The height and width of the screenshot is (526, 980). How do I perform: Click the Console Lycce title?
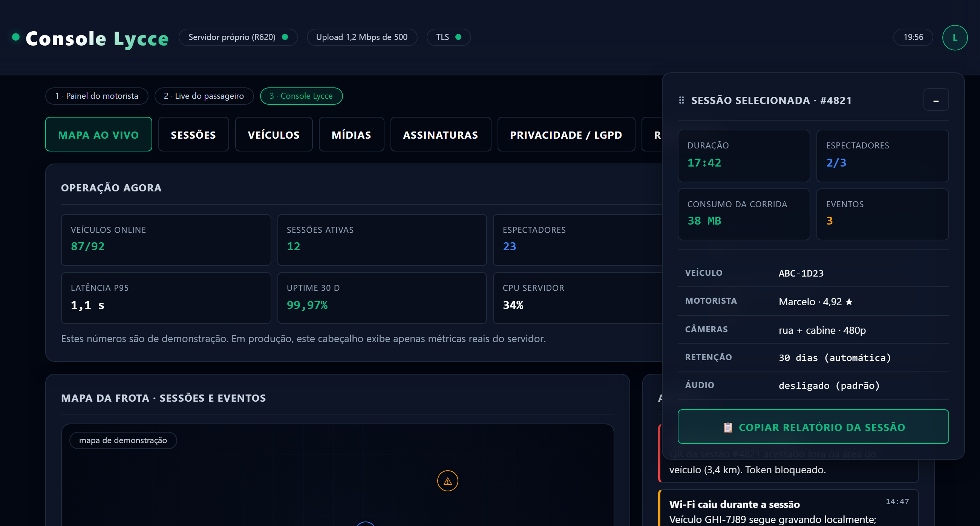tap(97, 38)
